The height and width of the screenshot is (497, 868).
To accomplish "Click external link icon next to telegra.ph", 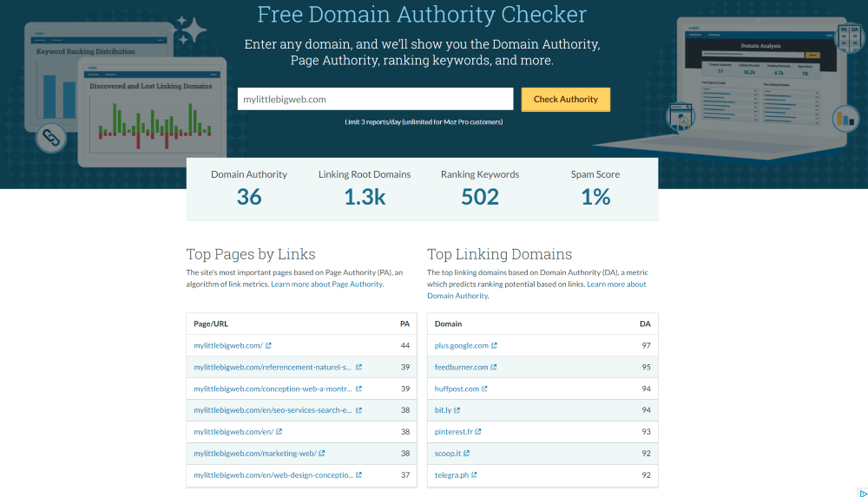I will pos(475,475).
